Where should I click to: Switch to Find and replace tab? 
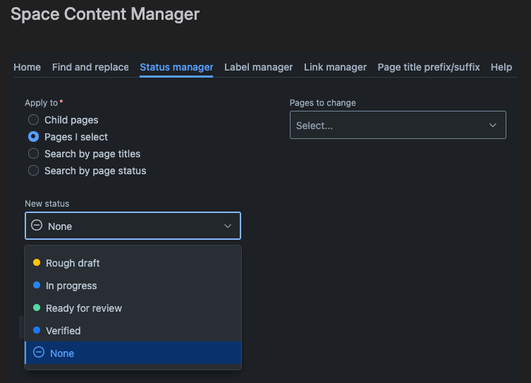90,67
